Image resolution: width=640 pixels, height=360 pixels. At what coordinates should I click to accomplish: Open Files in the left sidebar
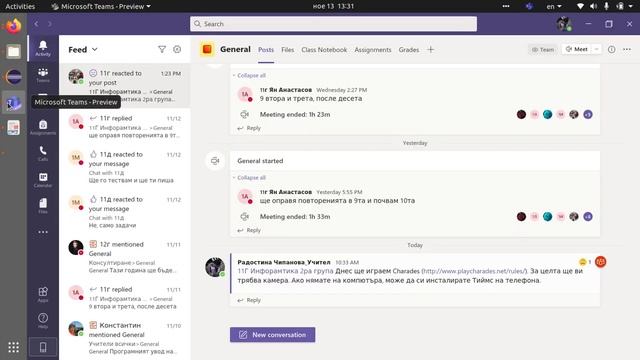pos(43,206)
